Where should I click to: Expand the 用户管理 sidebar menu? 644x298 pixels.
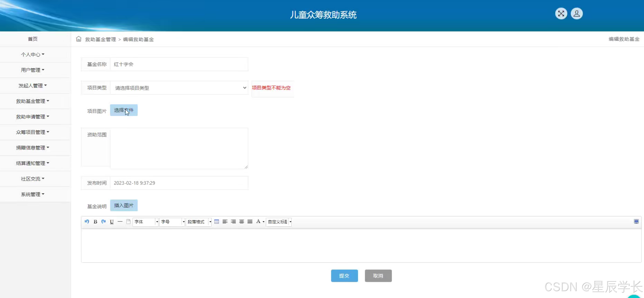tap(33, 70)
